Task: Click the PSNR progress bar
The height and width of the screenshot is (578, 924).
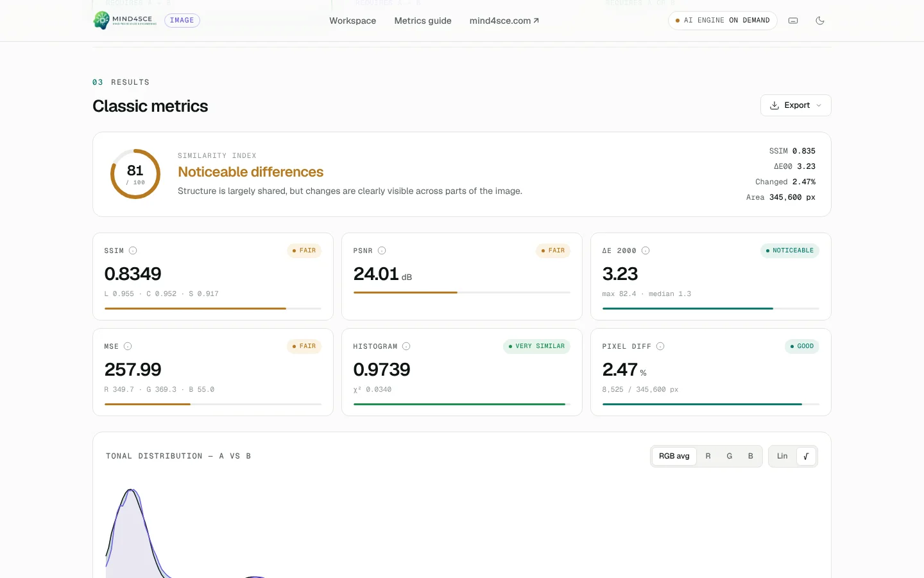Action: tap(462, 292)
